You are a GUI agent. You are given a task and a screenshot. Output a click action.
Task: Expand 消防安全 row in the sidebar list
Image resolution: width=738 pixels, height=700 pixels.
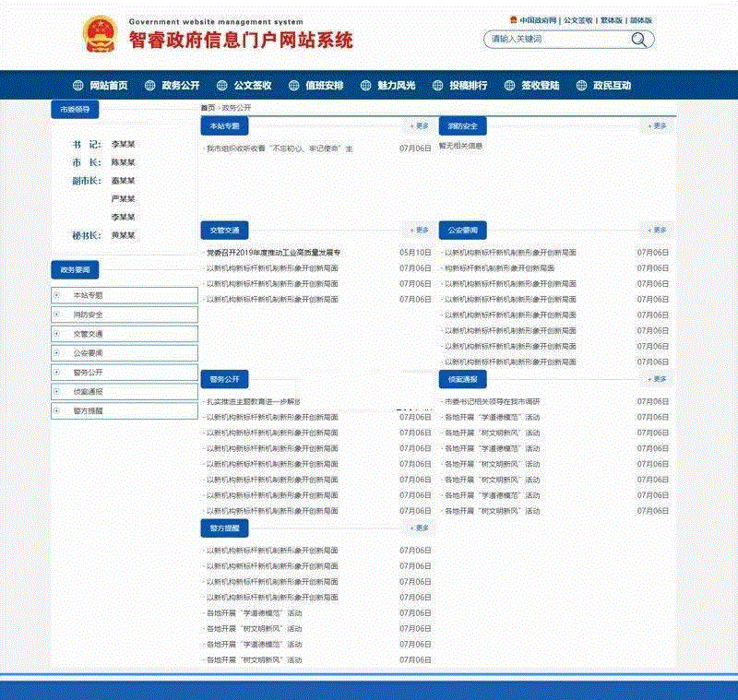pyautogui.click(x=125, y=314)
